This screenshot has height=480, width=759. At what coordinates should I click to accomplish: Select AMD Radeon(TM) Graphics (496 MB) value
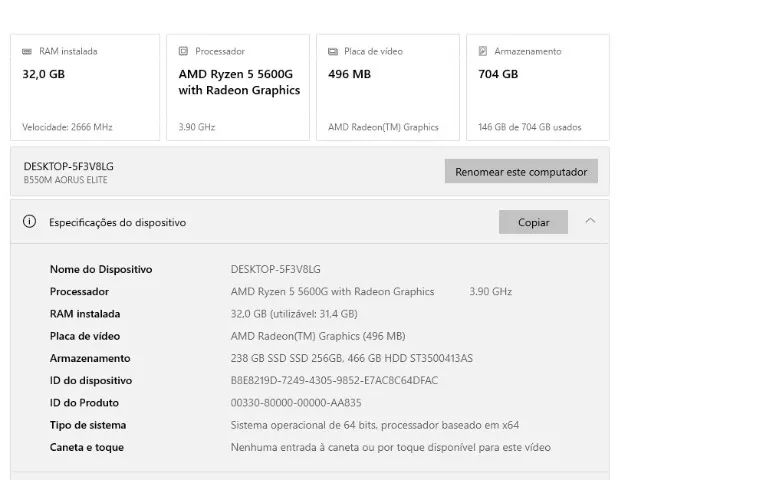[318, 336]
